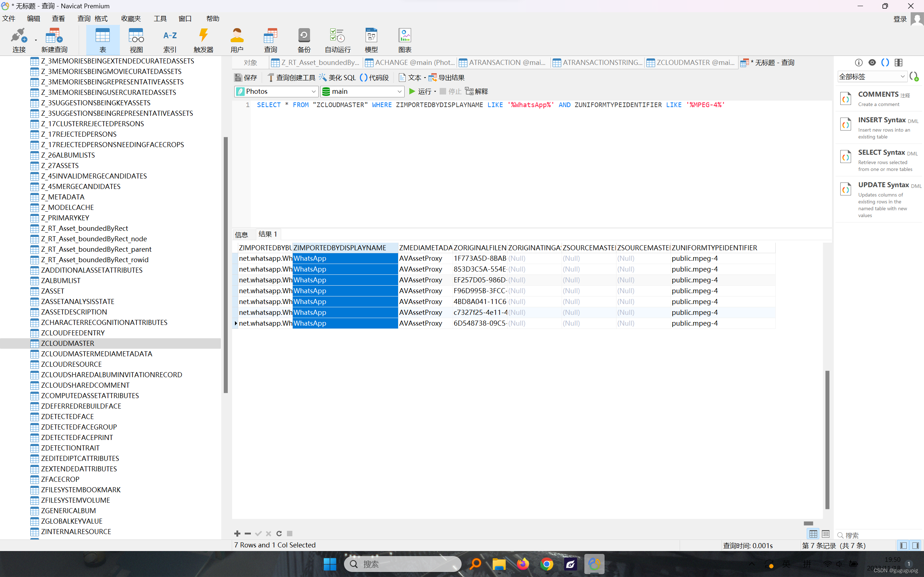Toggle the right side pane visibility button
The height and width of the screenshot is (577, 924).
pos(916,545)
